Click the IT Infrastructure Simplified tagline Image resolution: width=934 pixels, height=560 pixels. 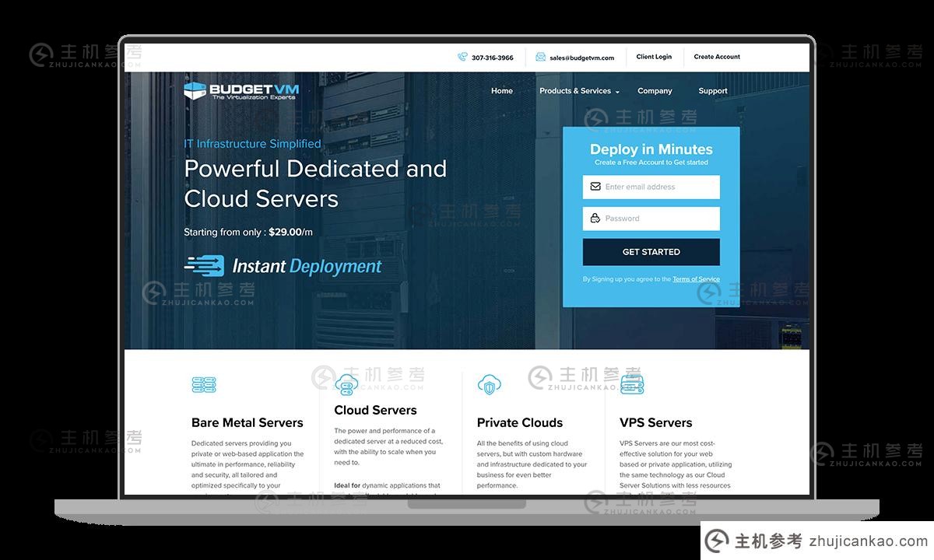point(252,144)
